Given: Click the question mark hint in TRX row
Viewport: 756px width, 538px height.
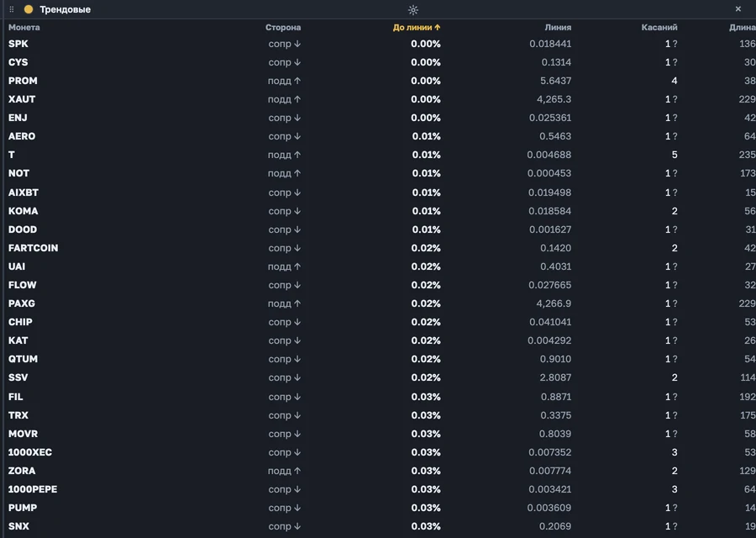Looking at the screenshot, I should 675,415.
